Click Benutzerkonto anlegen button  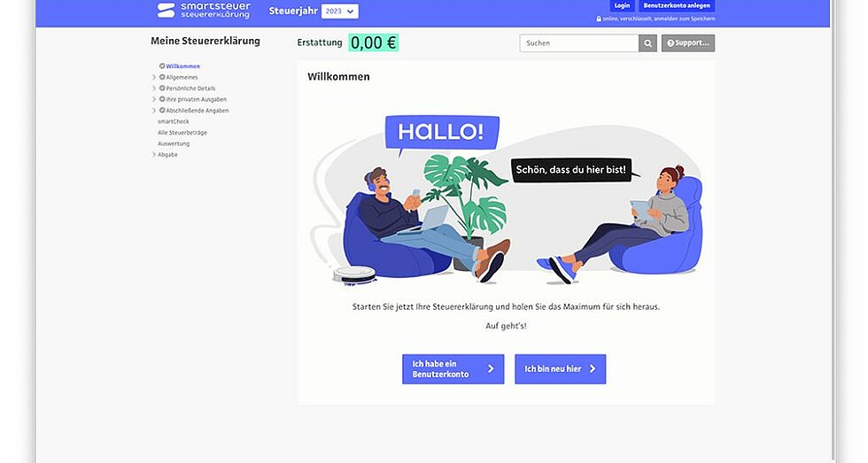click(x=677, y=5)
